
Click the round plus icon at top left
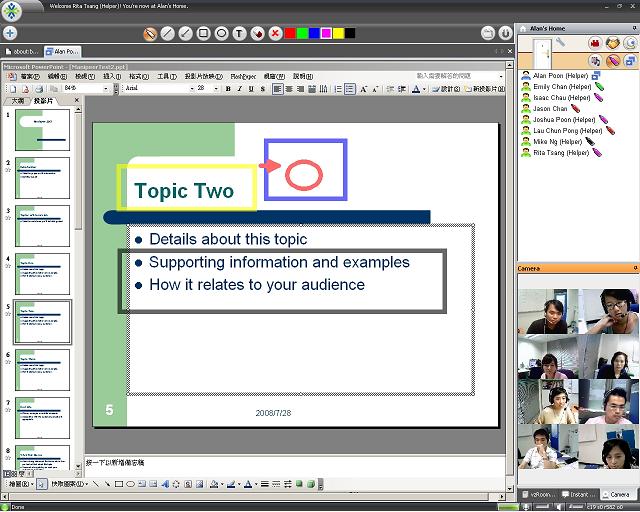(x=10, y=33)
